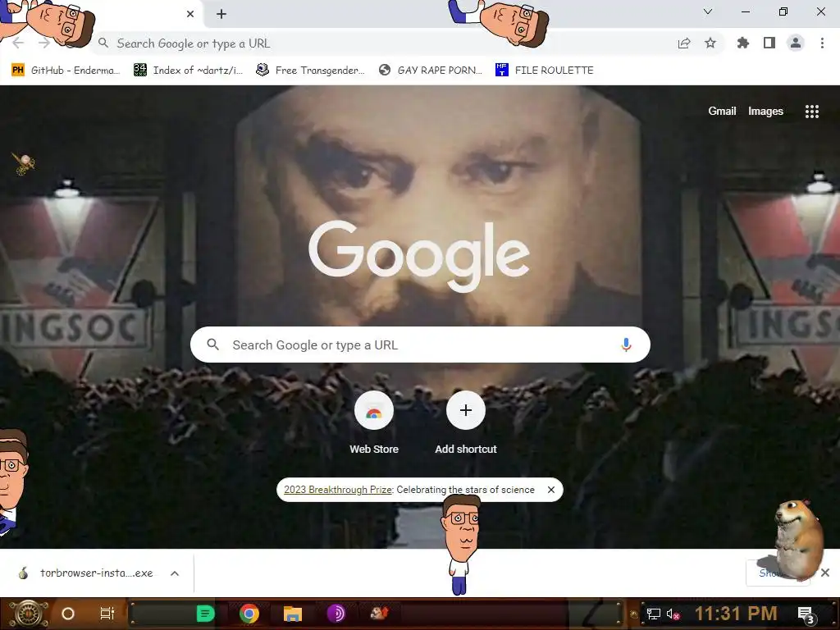Open the Extensions puzzle icon
Screen dimensions: 840x630
743,43
